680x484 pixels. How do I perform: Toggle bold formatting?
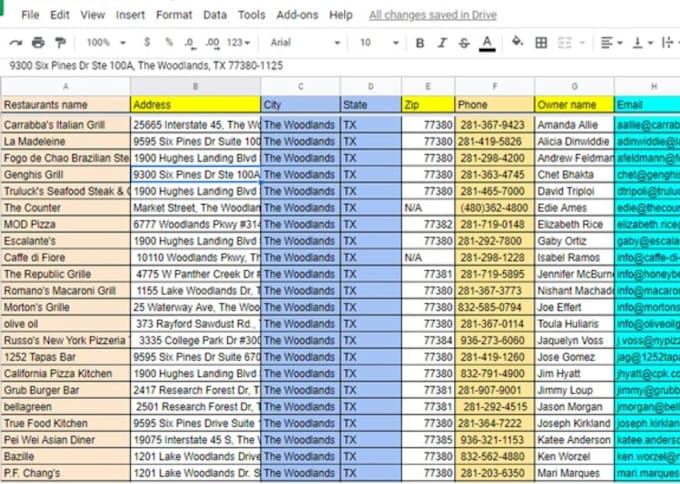tap(419, 43)
